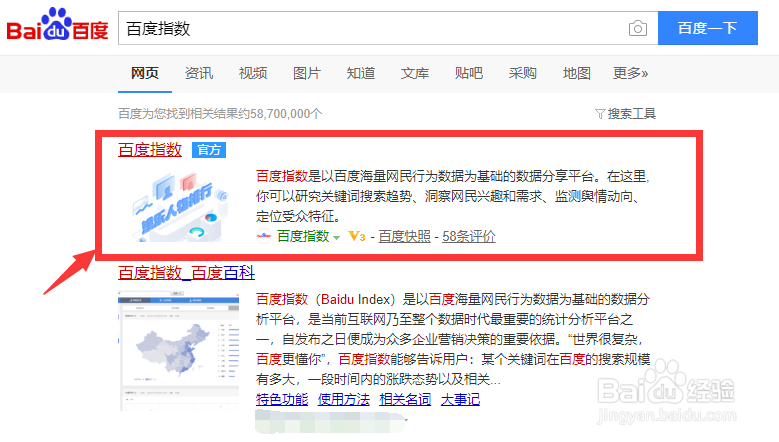Expand dropdown arrow next to green 百度指数

[336, 238]
